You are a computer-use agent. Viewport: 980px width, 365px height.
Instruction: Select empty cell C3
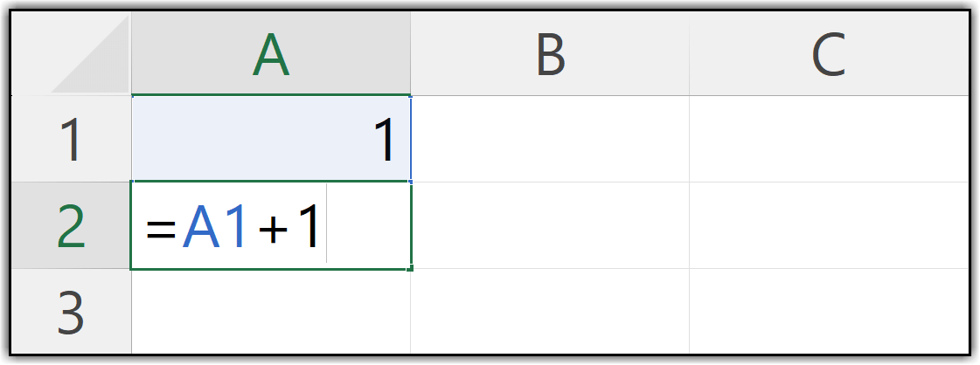[x=828, y=312]
